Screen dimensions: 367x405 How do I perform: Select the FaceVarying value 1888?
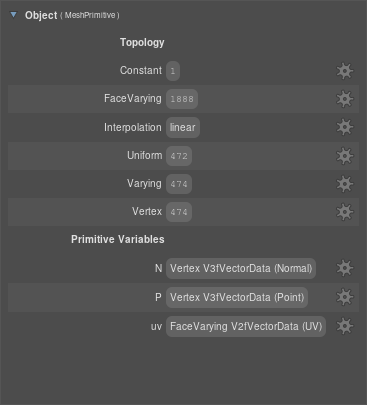click(182, 99)
